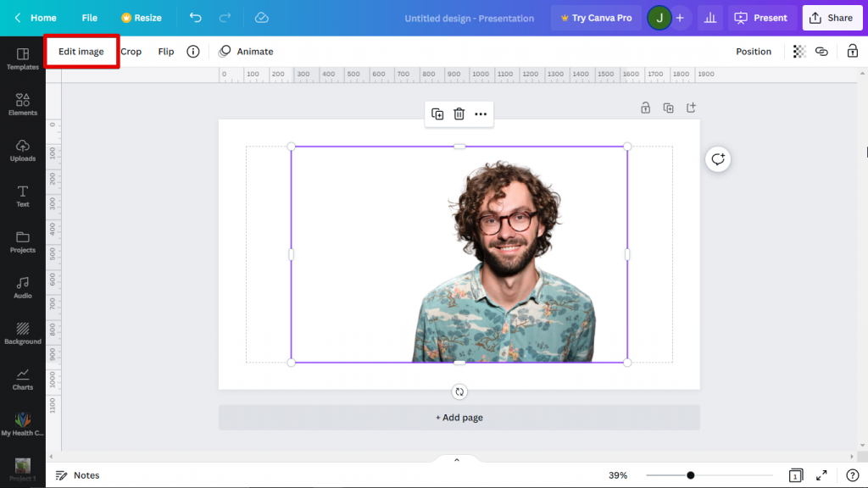The width and height of the screenshot is (868, 488).
Task: Open the File menu
Action: (89, 17)
